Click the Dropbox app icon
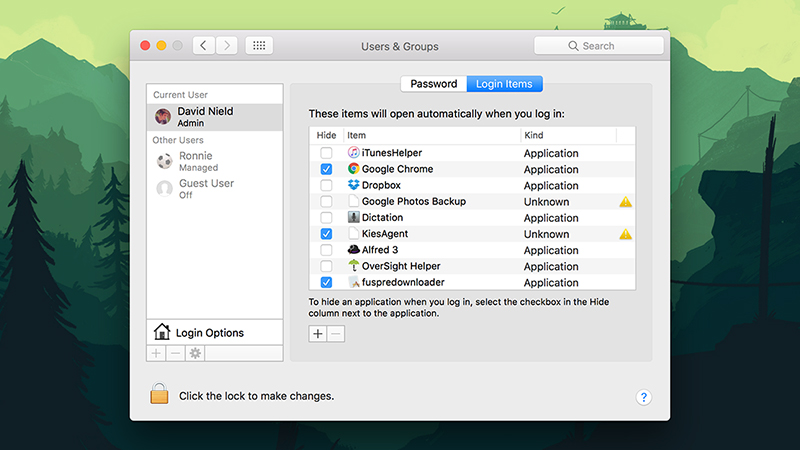The height and width of the screenshot is (450, 800). [x=354, y=185]
